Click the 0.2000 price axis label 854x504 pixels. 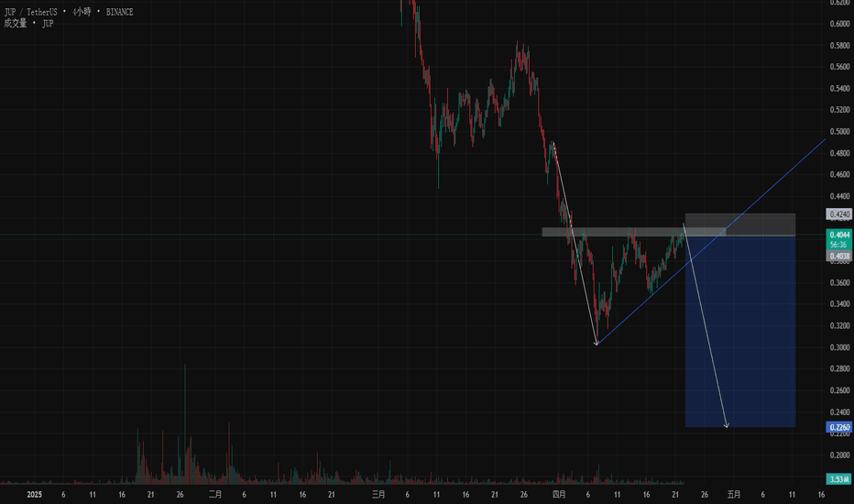pyautogui.click(x=839, y=455)
